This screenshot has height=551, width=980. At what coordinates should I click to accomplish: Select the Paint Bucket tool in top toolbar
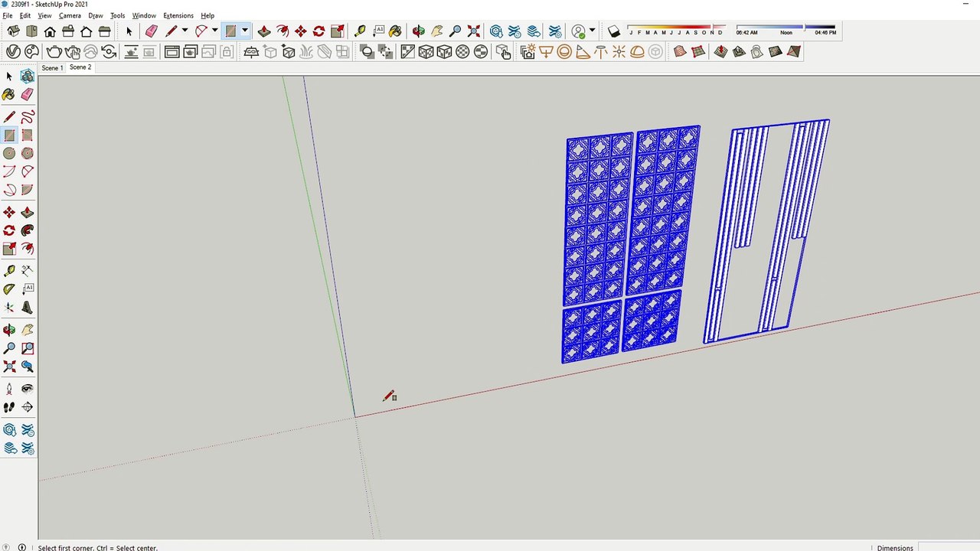click(x=395, y=31)
